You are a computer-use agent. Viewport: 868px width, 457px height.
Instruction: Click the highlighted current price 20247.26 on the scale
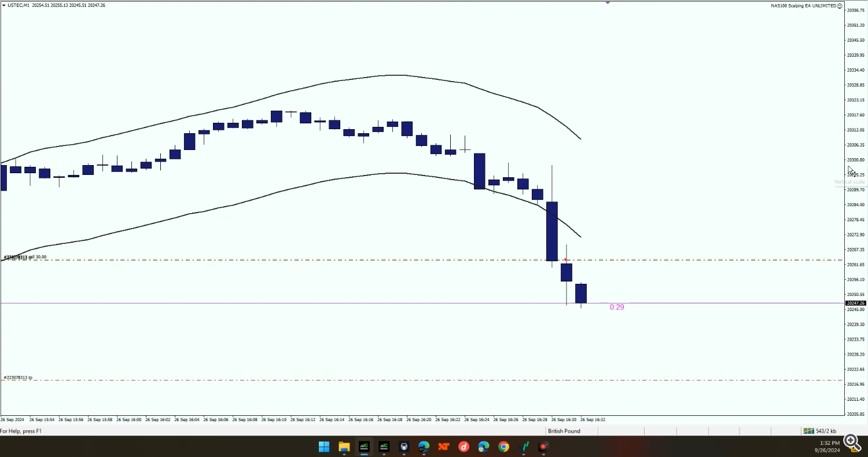coord(855,303)
